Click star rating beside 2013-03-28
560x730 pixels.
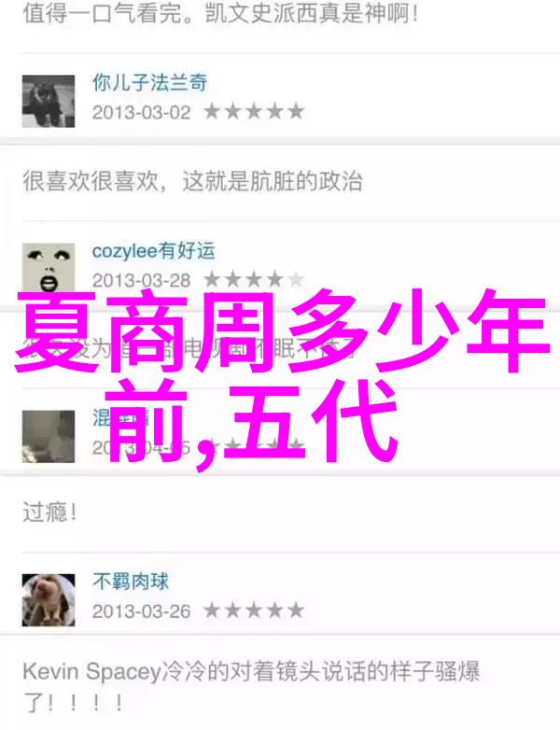point(254,280)
